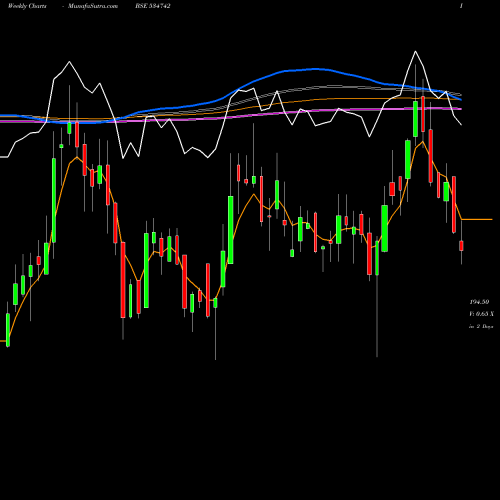The height and width of the screenshot is (500, 500).
Task: Click the "MunafaSutra.com" site label
Action: 93,6
